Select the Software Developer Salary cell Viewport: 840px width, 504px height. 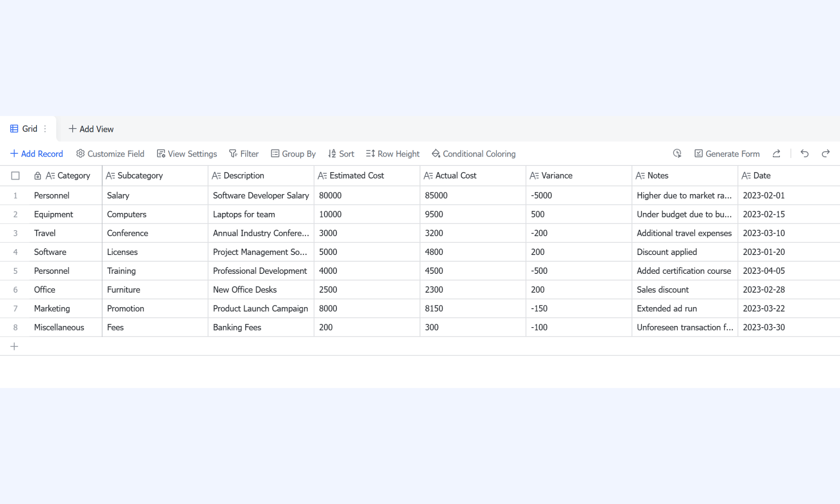pos(261,195)
